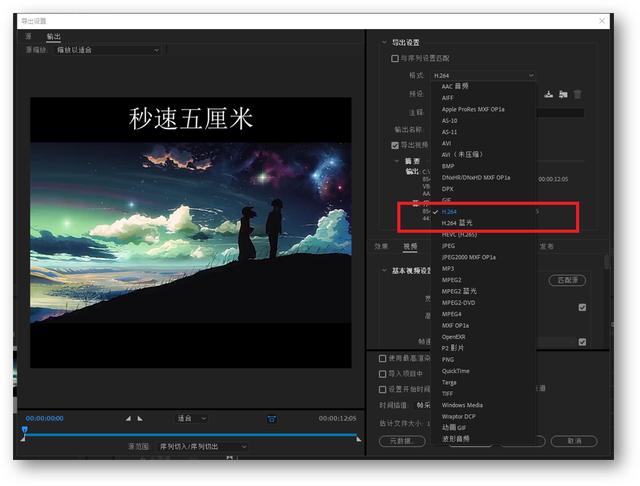Click the set in point marker icon

point(128,419)
